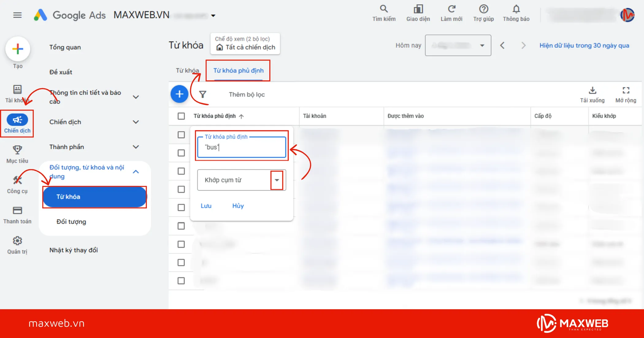This screenshot has width=644, height=338.
Task: Open the hamburger main menu
Action: point(17,15)
